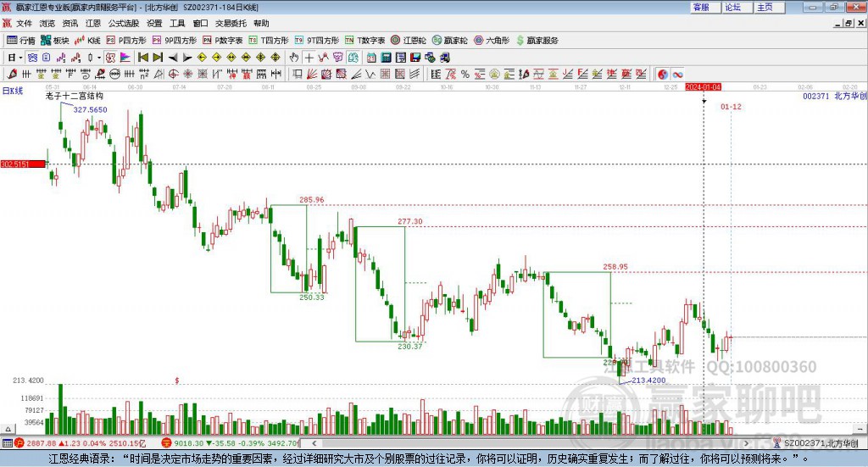Open the 行情 quotes view

coord(21,41)
